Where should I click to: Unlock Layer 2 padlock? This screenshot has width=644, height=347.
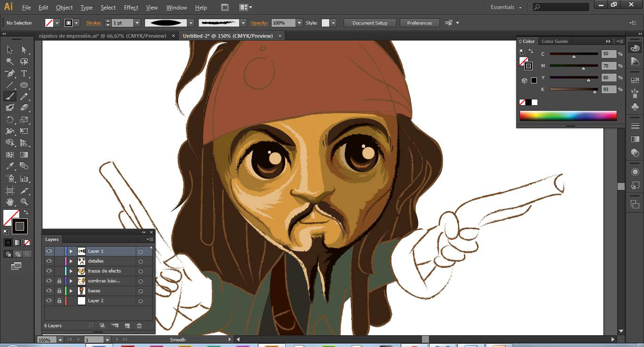(59, 301)
